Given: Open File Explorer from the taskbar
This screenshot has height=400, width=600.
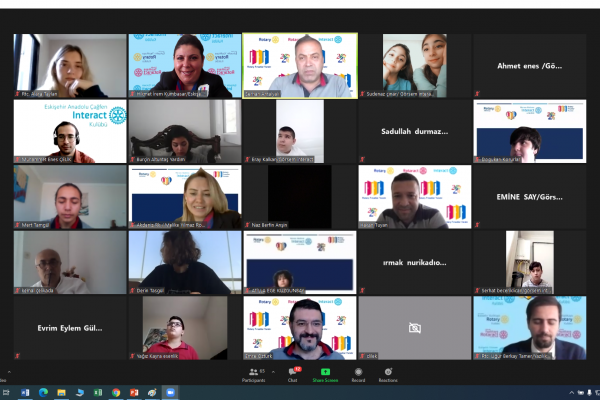Looking at the screenshot, I should [61, 392].
